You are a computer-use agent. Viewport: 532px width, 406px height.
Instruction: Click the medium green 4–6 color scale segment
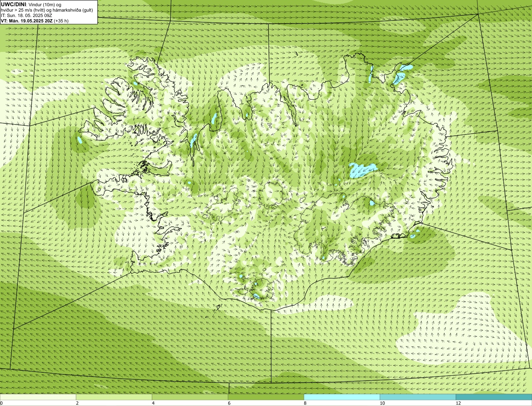coord(190,397)
